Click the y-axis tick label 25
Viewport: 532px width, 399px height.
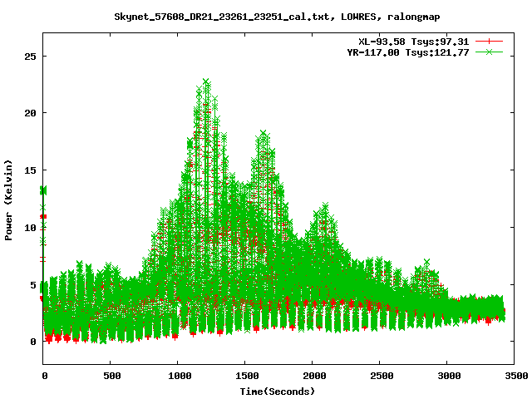30,57
